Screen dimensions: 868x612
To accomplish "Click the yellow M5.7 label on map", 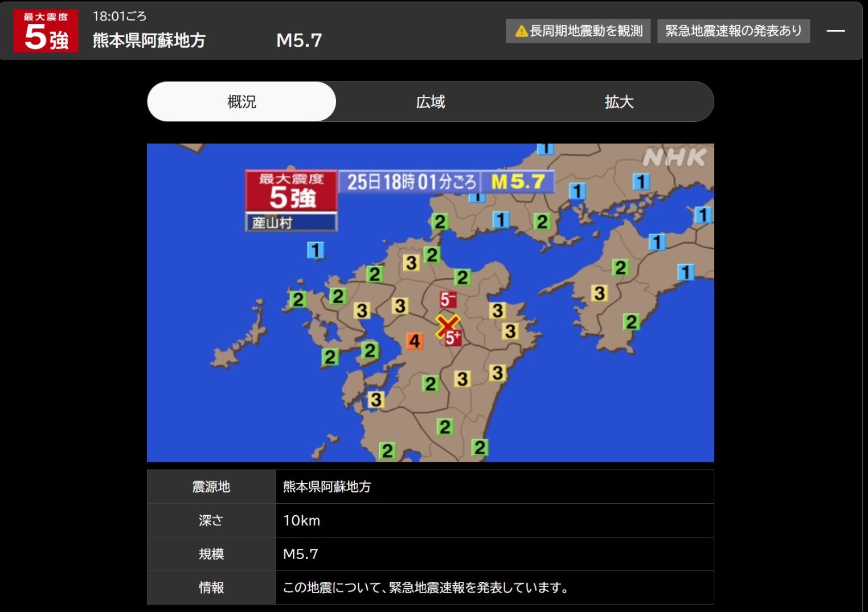I will point(518,182).
